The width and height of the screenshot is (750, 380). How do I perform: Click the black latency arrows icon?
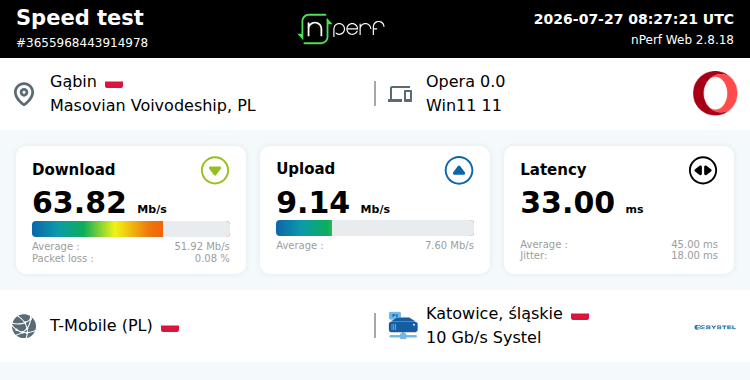[703, 170]
